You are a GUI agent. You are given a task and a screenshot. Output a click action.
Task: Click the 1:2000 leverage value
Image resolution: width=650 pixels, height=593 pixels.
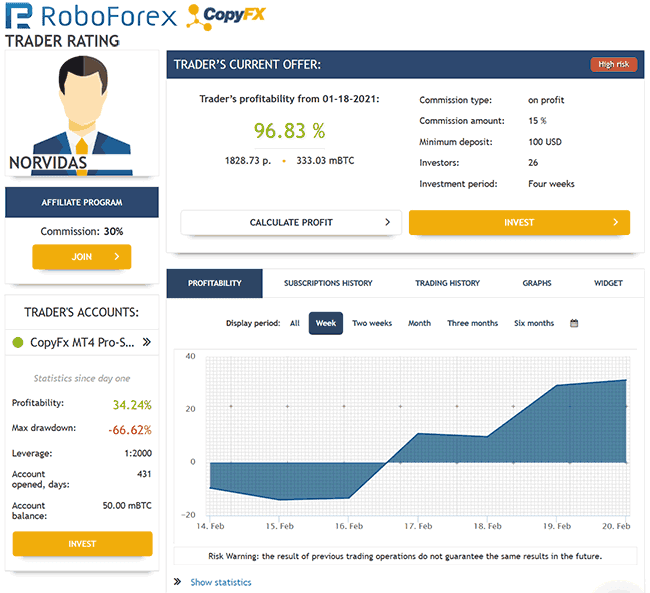pyautogui.click(x=138, y=453)
